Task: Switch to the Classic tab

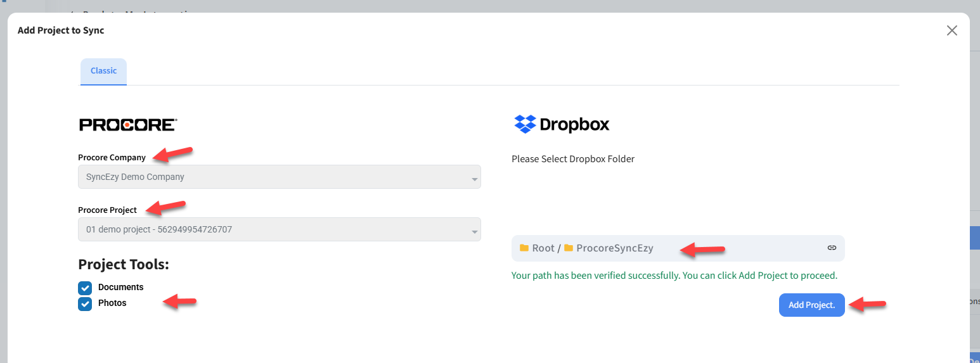Action: coord(103,71)
